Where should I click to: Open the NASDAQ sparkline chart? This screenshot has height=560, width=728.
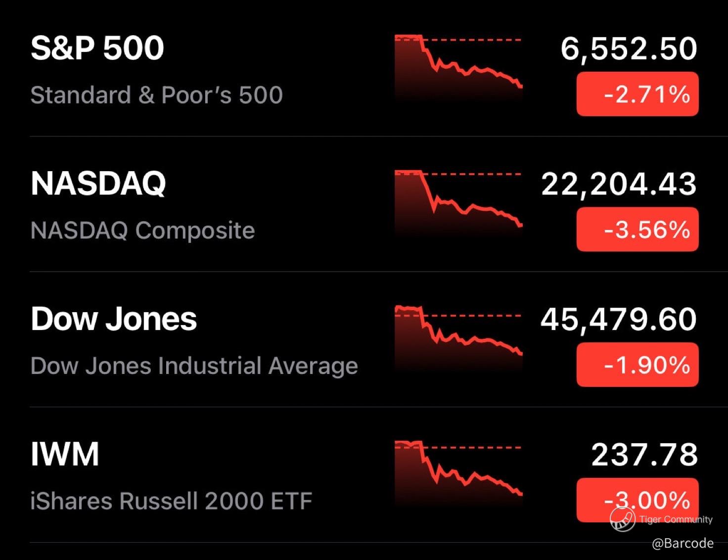pyautogui.click(x=458, y=204)
